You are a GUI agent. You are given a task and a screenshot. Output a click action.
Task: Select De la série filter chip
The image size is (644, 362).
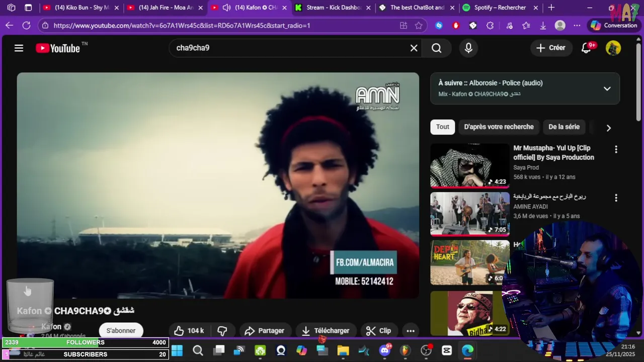coord(564,127)
